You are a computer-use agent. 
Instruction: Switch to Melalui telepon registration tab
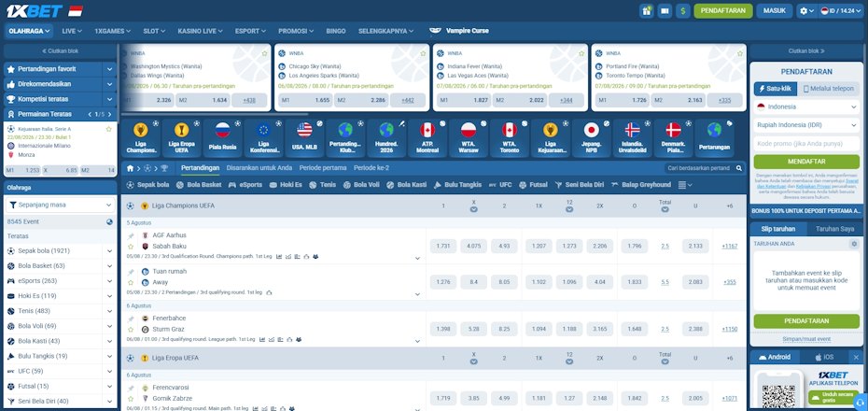pyautogui.click(x=829, y=89)
